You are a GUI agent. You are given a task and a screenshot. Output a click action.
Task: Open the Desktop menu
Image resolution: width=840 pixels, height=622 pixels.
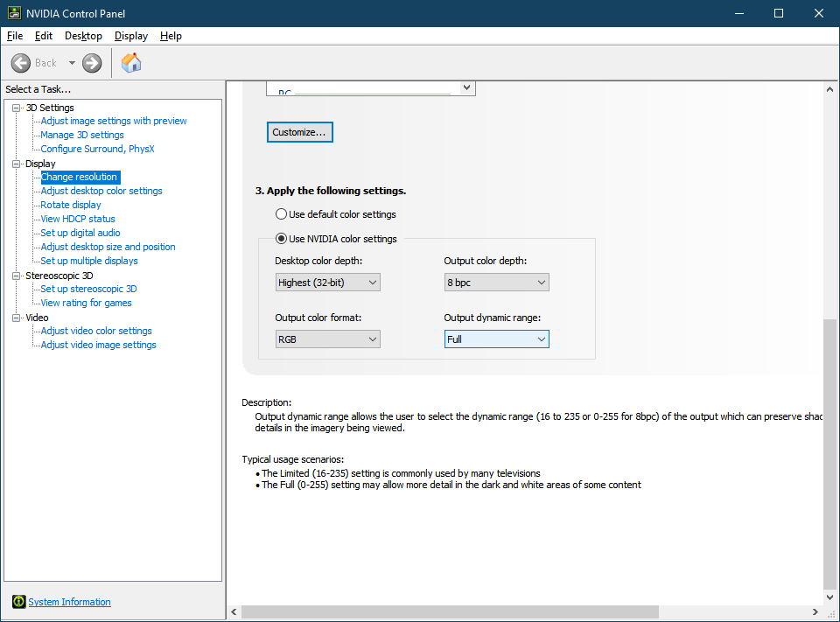coord(84,36)
